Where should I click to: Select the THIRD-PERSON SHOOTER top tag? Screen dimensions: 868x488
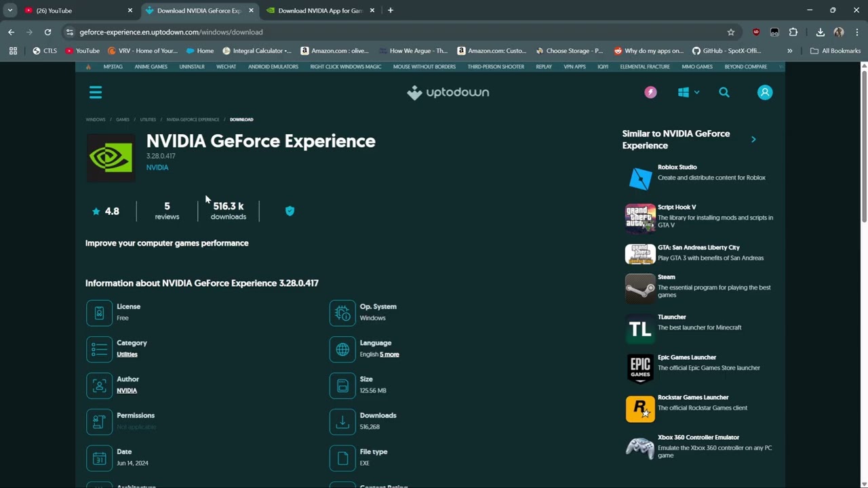tap(496, 67)
